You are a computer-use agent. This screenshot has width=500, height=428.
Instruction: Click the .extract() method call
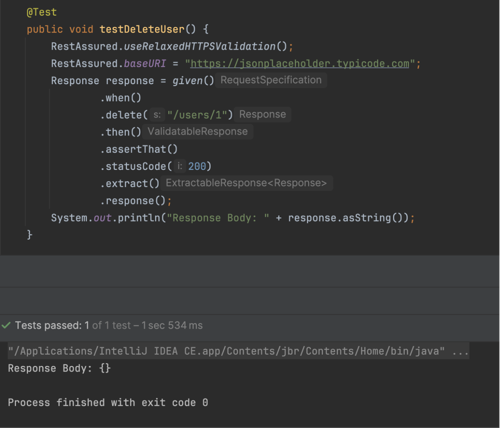coord(130,184)
